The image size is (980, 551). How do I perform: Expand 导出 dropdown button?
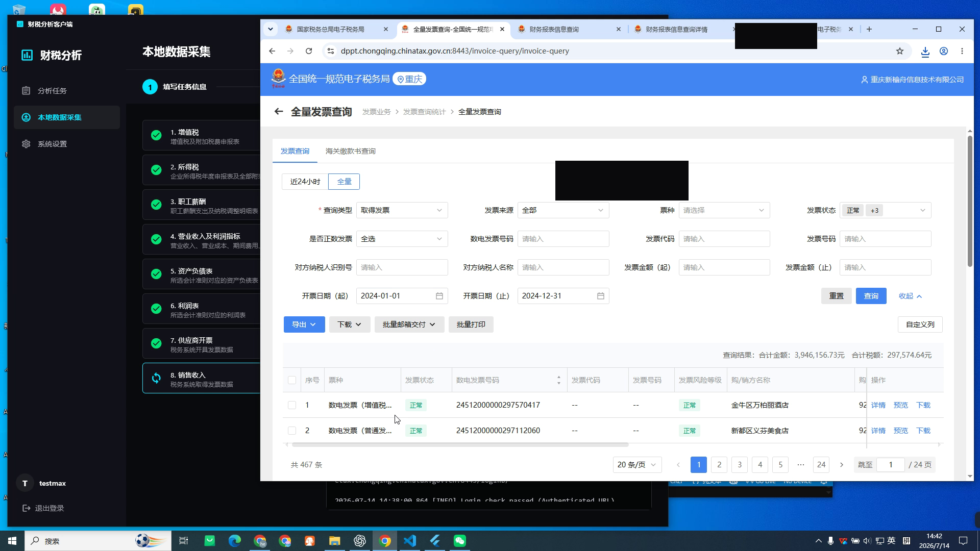pyautogui.click(x=304, y=324)
